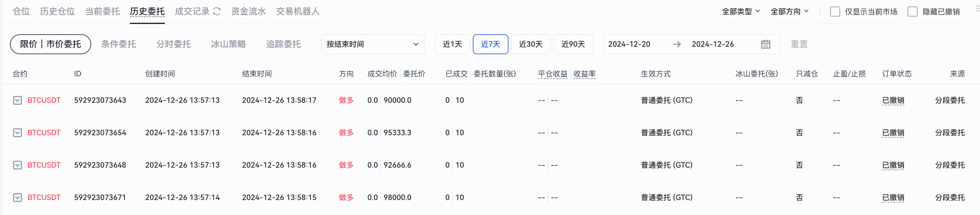980x215 pixels.
Task: Open the 交易机器人 tab
Action: pyautogui.click(x=298, y=12)
